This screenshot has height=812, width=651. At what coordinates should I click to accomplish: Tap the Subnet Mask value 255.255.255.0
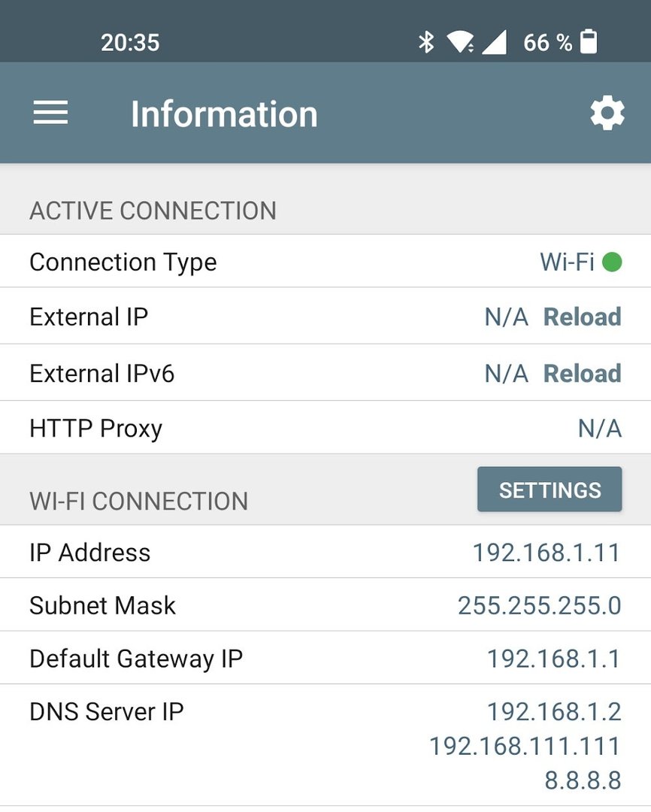(539, 605)
